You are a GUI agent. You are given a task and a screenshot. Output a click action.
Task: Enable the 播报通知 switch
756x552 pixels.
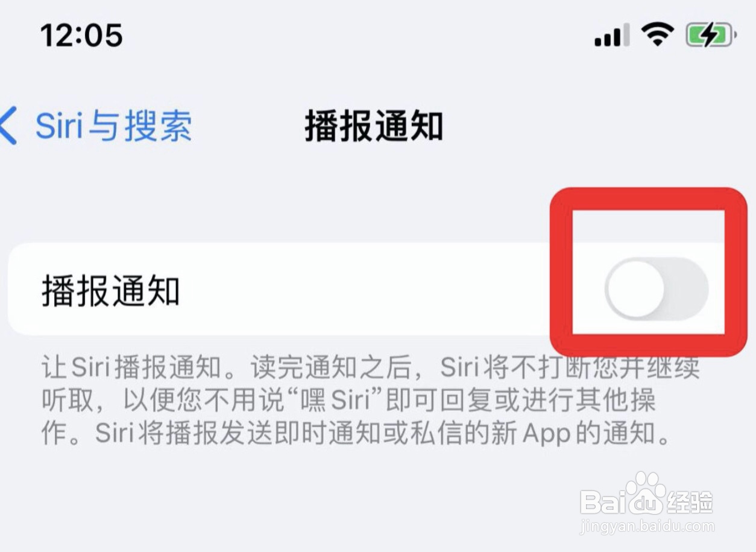click(657, 290)
